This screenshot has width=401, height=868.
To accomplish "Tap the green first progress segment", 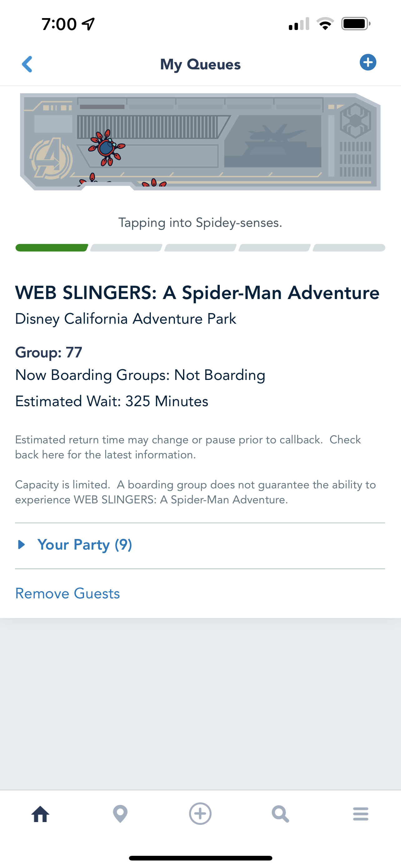I will 52,248.
